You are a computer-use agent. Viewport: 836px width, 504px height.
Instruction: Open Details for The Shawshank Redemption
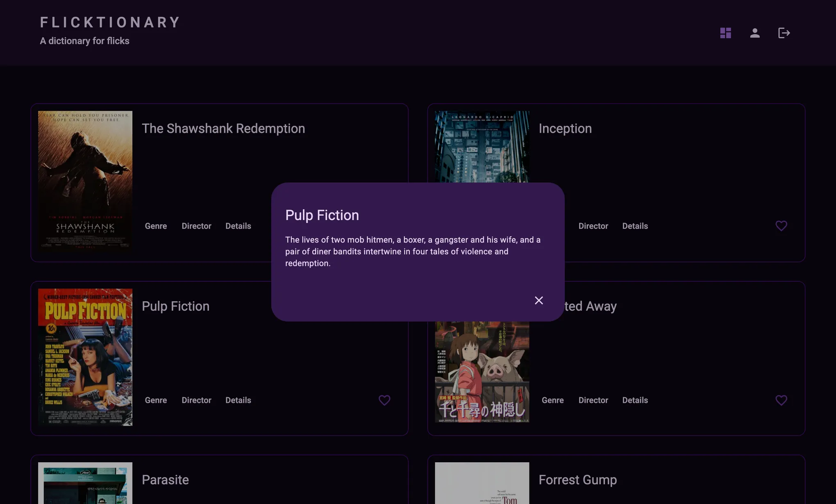(238, 226)
